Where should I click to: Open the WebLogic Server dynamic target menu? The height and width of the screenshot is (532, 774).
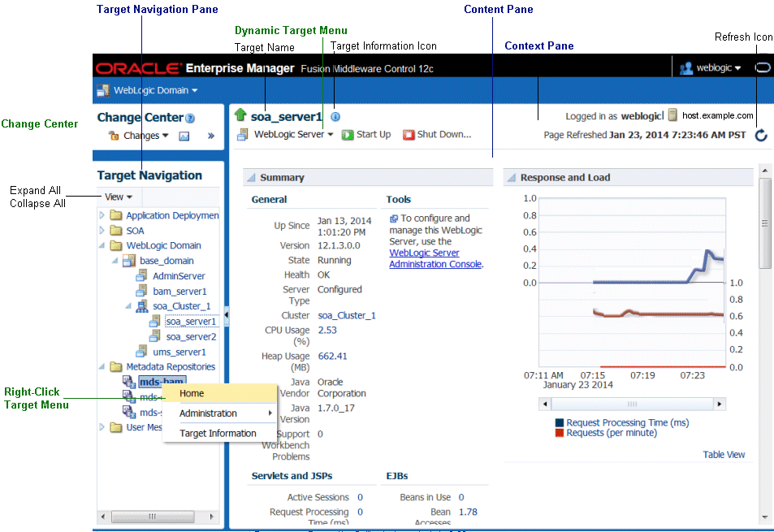[x=294, y=134]
